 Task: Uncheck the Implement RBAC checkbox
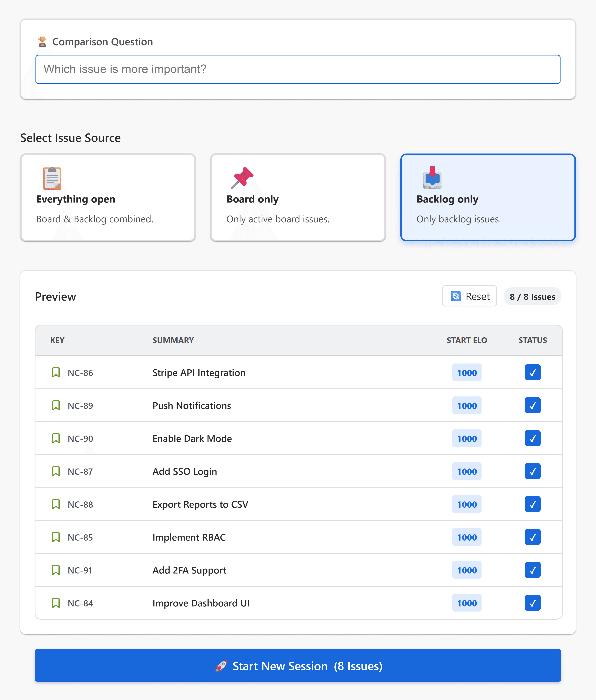(533, 537)
